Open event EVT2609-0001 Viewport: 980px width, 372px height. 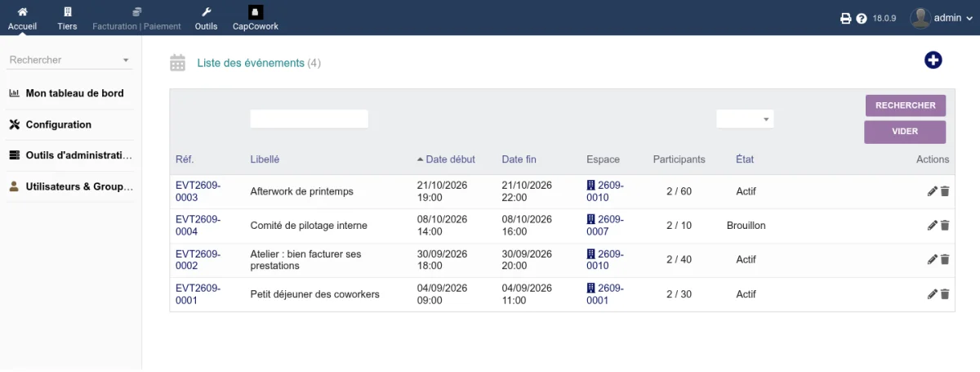[198, 294]
